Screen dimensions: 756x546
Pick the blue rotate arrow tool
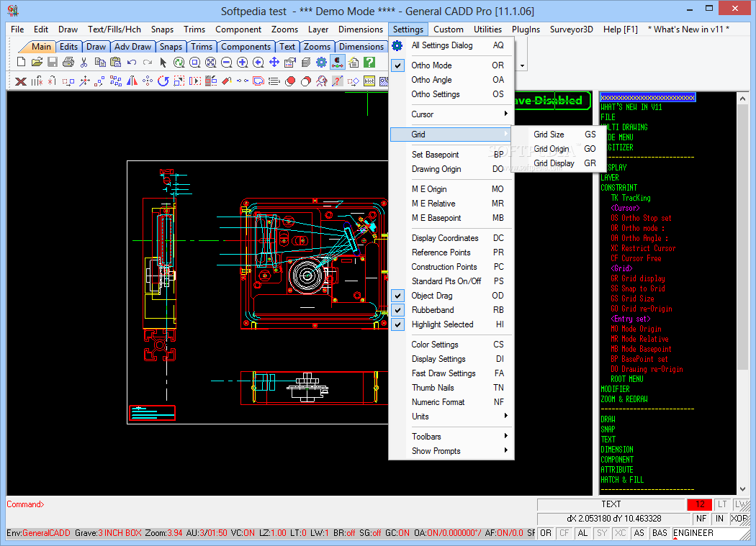(163, 81)
